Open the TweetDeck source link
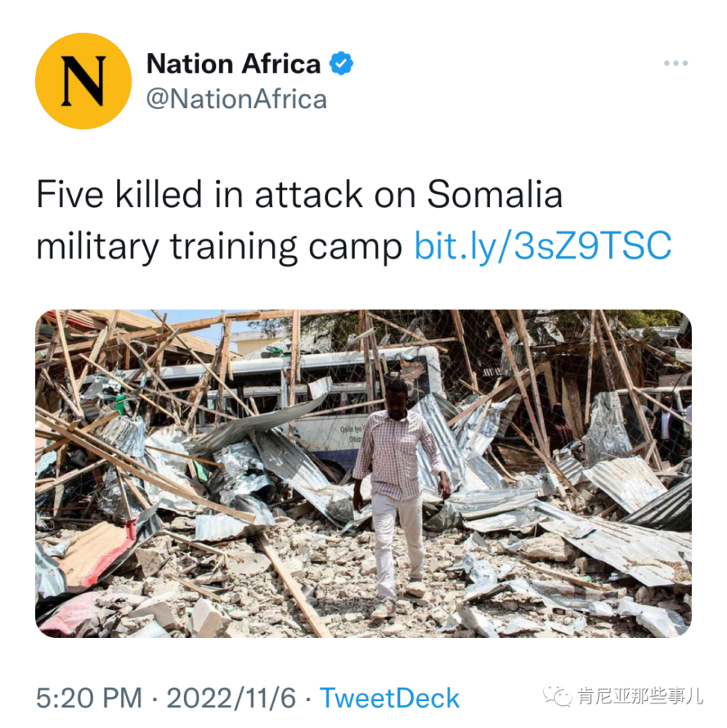 point(390,699)
